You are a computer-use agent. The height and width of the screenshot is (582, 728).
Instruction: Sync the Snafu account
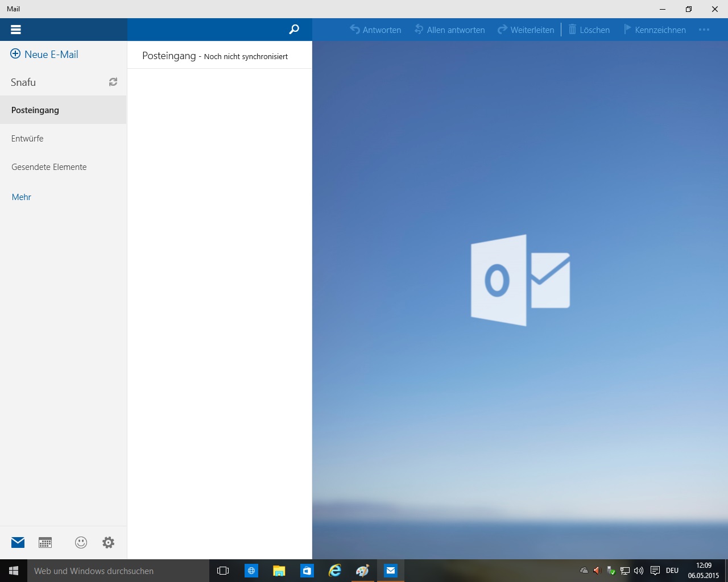pos(113,82)
